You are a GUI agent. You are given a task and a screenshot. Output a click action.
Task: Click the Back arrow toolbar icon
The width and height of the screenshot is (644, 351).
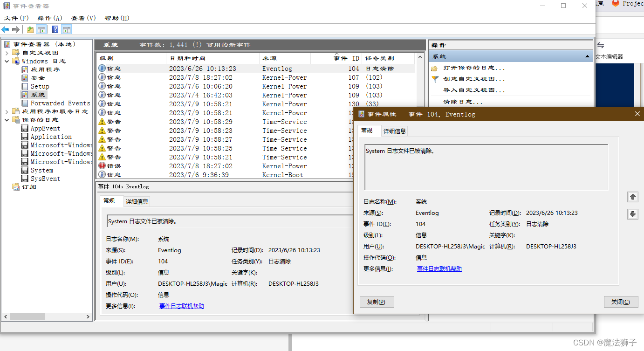(x=6, y=30)
